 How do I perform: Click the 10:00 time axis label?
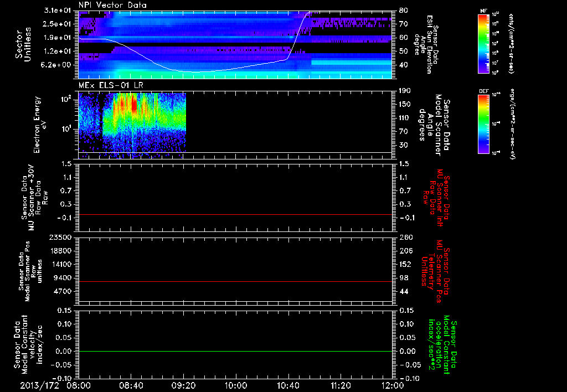pos(235,385)
